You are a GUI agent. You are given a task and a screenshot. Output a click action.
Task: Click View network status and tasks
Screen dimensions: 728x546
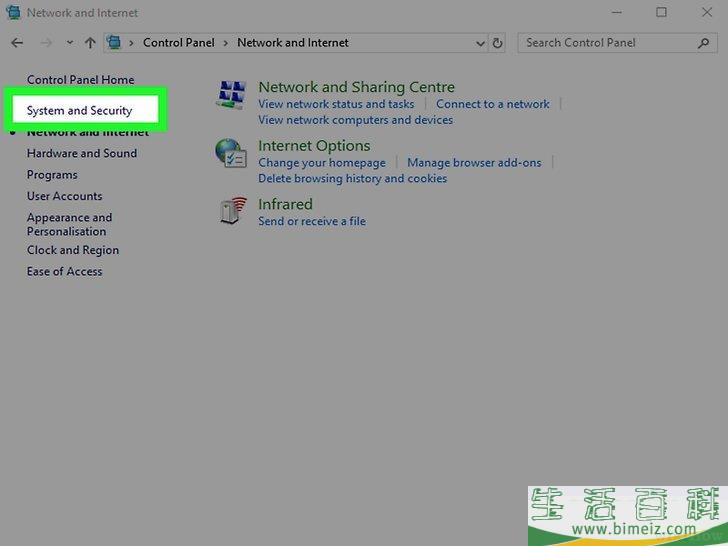click(336, 104)
